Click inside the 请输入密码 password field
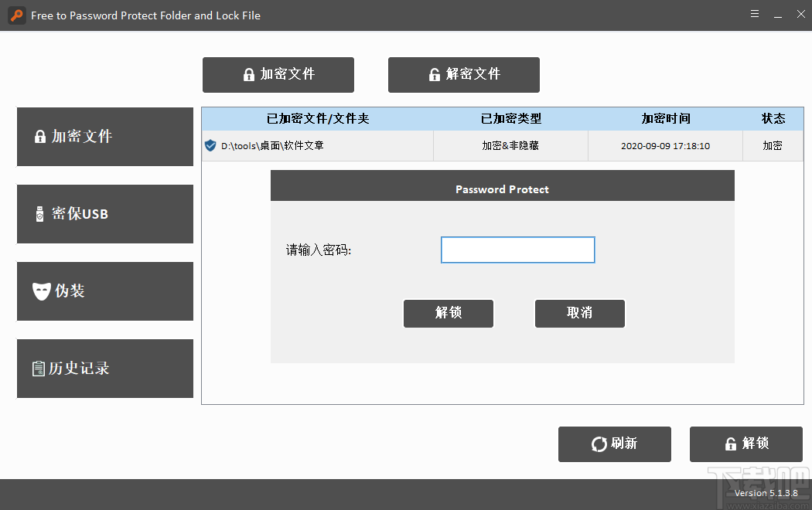The image size is (812, 510). click(517, 250)
